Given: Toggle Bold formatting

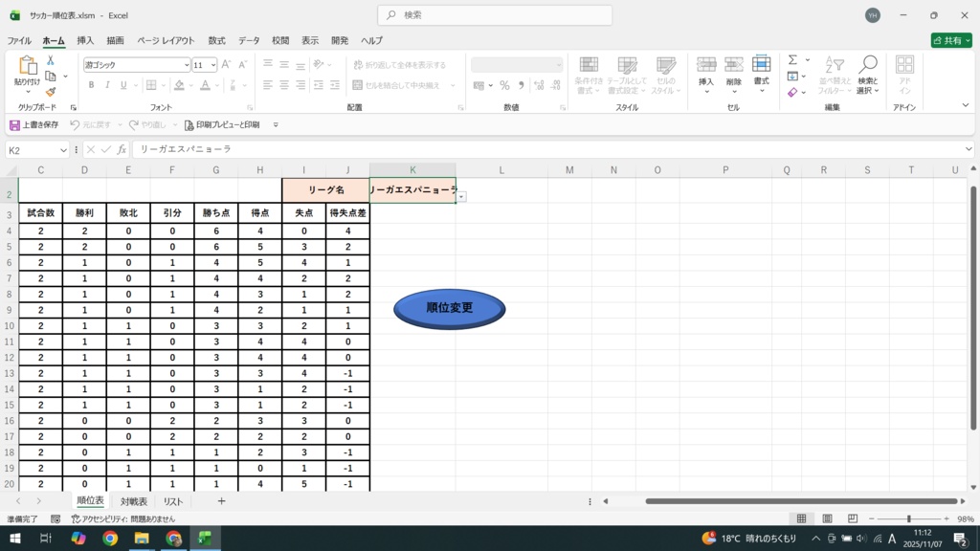Looking at the screenshot, I should [91, 85].
